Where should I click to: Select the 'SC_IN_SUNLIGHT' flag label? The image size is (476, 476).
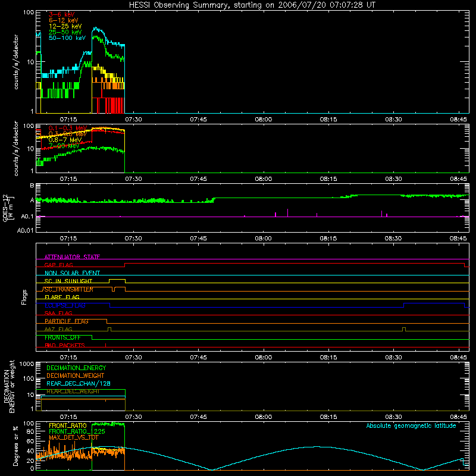tap(68, 281)
